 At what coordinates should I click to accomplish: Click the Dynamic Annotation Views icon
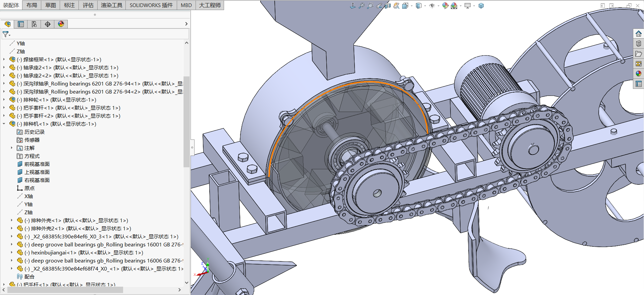coord(396,6)
